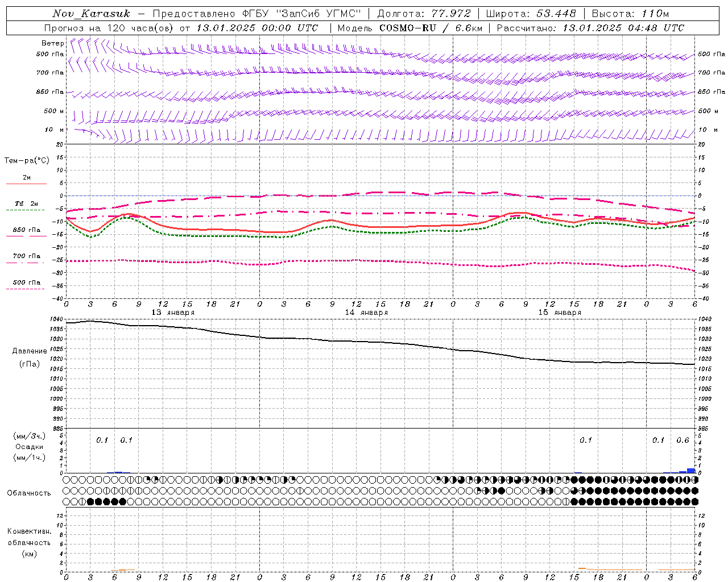Click 'Рассчитано: 13.01.2025 04:48 UTC' timestamp

click(x=590, y=28)
